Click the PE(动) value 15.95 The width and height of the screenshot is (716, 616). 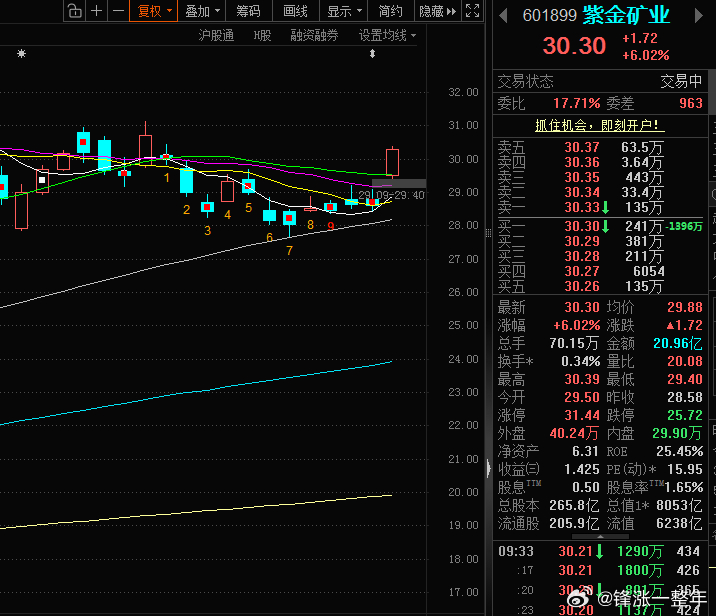pos(684,469)
